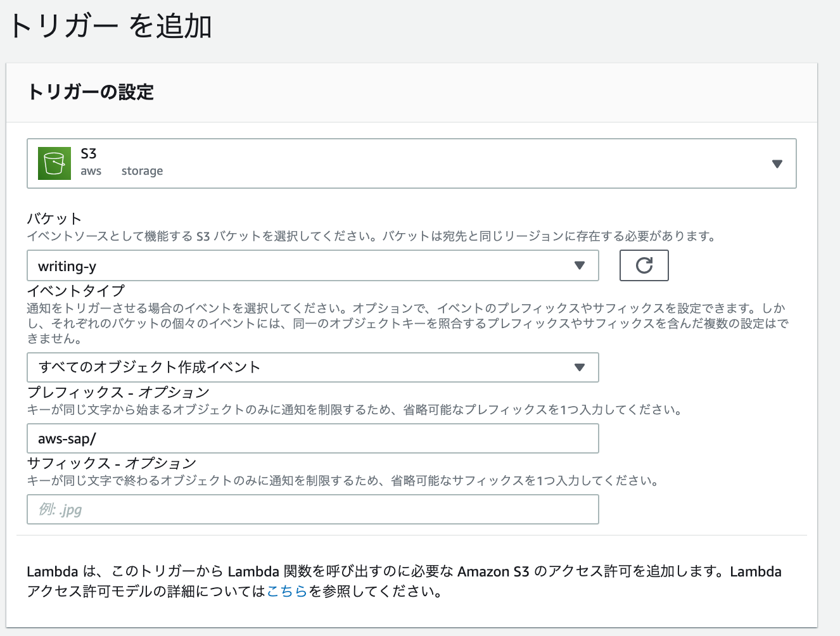Expand the すべてのオブジェクト作成イベント dropdown

313,367
